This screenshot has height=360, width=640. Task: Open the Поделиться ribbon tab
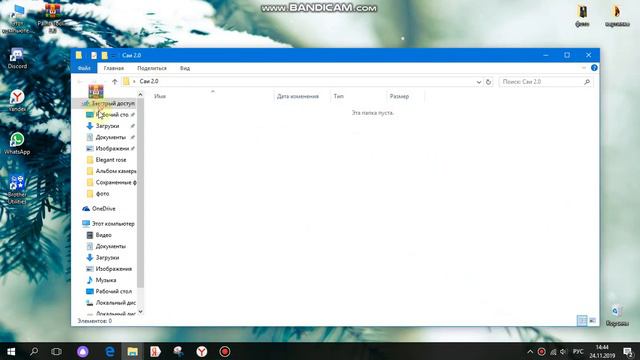[152, 68]
